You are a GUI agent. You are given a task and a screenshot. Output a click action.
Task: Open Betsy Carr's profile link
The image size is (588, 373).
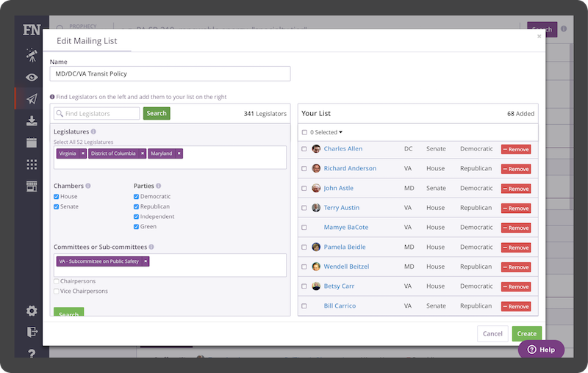pos(339,286)
